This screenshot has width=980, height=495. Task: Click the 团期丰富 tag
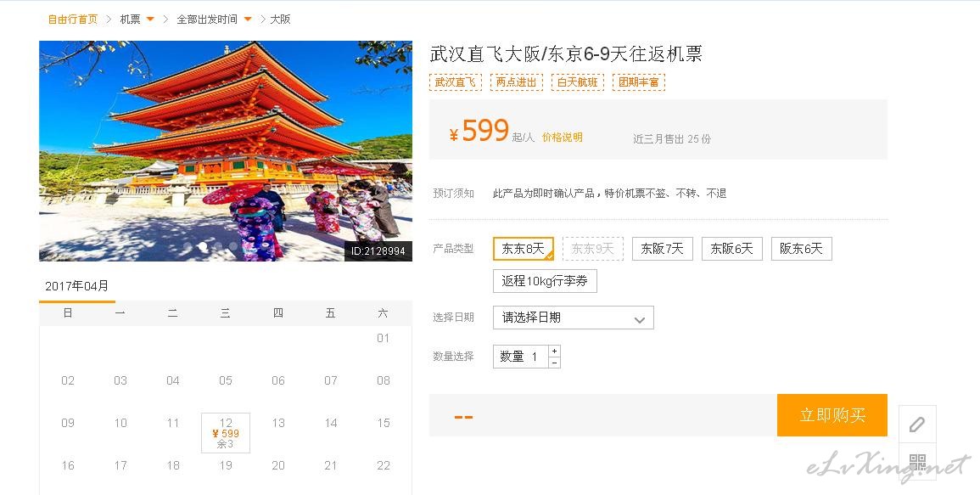639,82
